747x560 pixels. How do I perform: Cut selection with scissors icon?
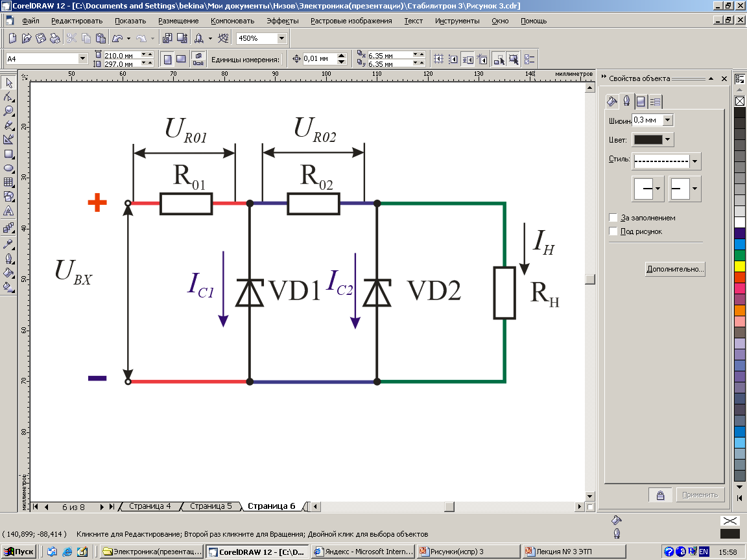pos(71,38)
